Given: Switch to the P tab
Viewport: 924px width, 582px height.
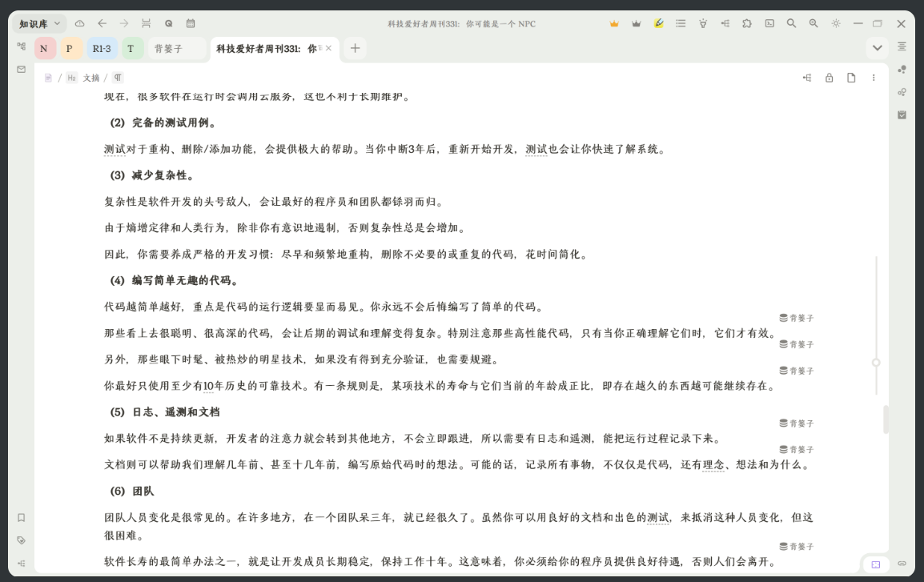Looking at the screenshot, I should pyautogui.click(x=70, y=48).
